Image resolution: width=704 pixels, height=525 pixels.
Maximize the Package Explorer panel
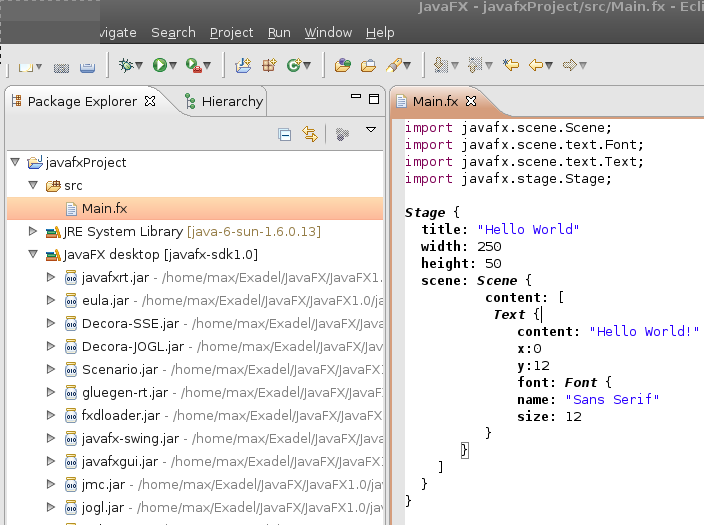click(x=373, y=98)
